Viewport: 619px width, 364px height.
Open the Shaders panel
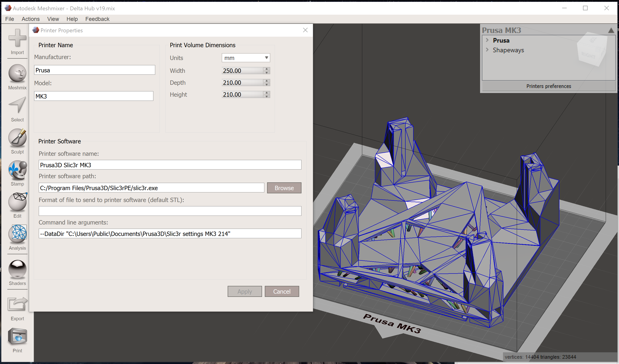pyautogui.click(x=17, y=272)
